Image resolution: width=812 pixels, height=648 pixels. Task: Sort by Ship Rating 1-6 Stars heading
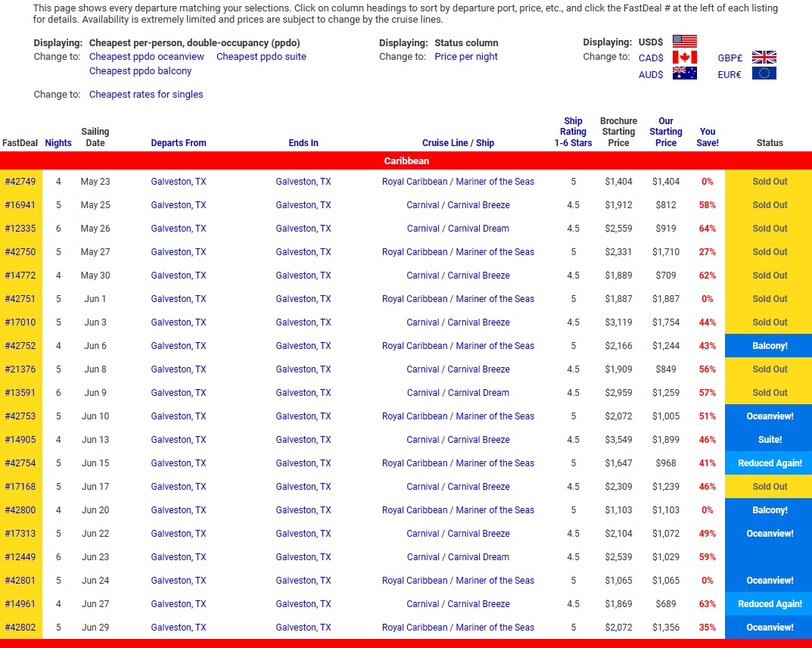coord(574,132)
